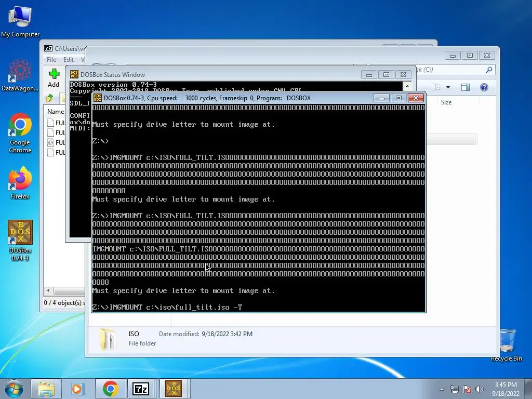
Task: Maximize the DOSBox window
Action: point(398,98)
